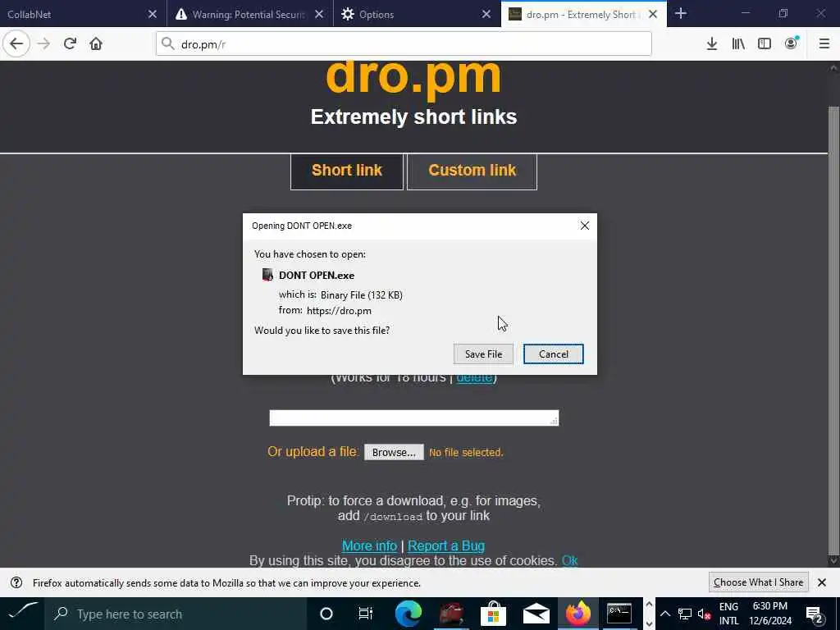Click the network tray icon
This screenshot has width=840, height=630.
[x=685, y=614]
